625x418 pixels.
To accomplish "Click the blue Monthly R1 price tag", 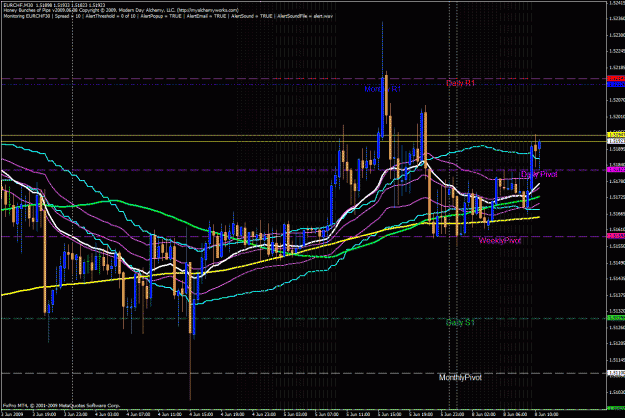I will (x=615, y=84).
